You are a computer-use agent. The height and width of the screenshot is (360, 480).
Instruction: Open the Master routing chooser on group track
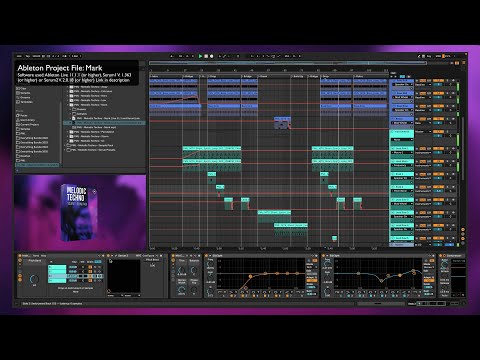pos(423,131)
